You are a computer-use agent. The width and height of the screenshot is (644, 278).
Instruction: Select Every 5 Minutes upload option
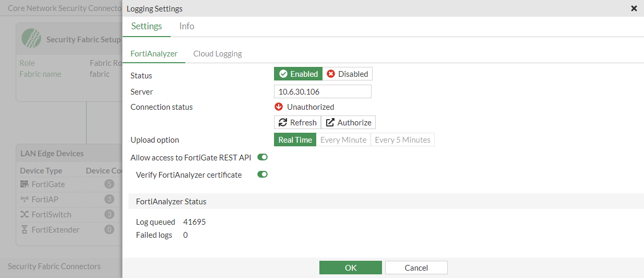point(402,140)
